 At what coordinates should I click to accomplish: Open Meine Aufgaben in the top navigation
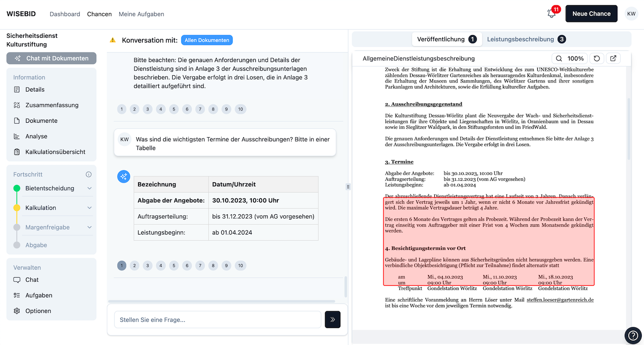(x=141, y=14)
